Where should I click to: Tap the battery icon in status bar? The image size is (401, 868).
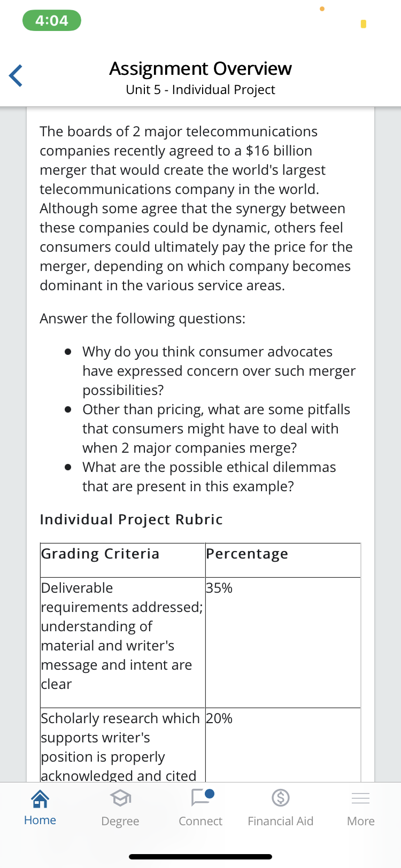point(364,24)
